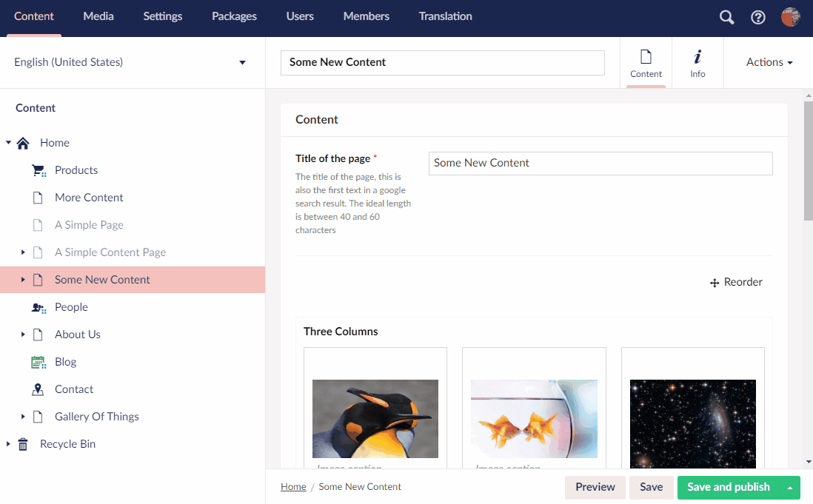Click the Blog calendar icon
The width and height of the screenshot is (813, 504).
[x=39, y=362]
